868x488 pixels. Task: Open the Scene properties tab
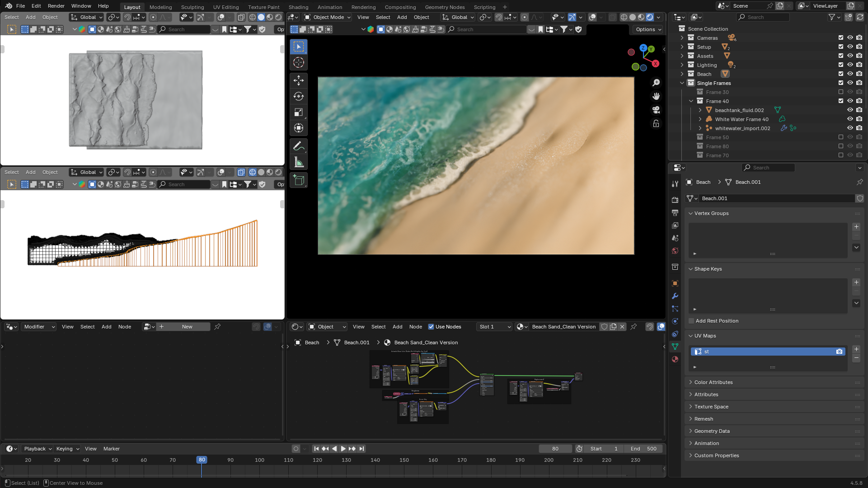(x=675, y=238)
